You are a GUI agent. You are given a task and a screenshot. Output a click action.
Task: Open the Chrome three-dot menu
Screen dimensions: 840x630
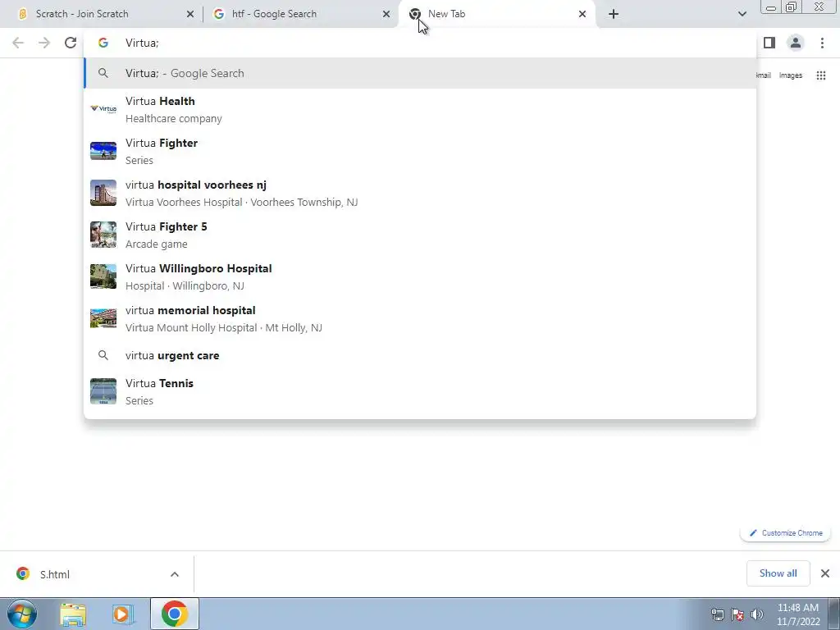[822, 43]
